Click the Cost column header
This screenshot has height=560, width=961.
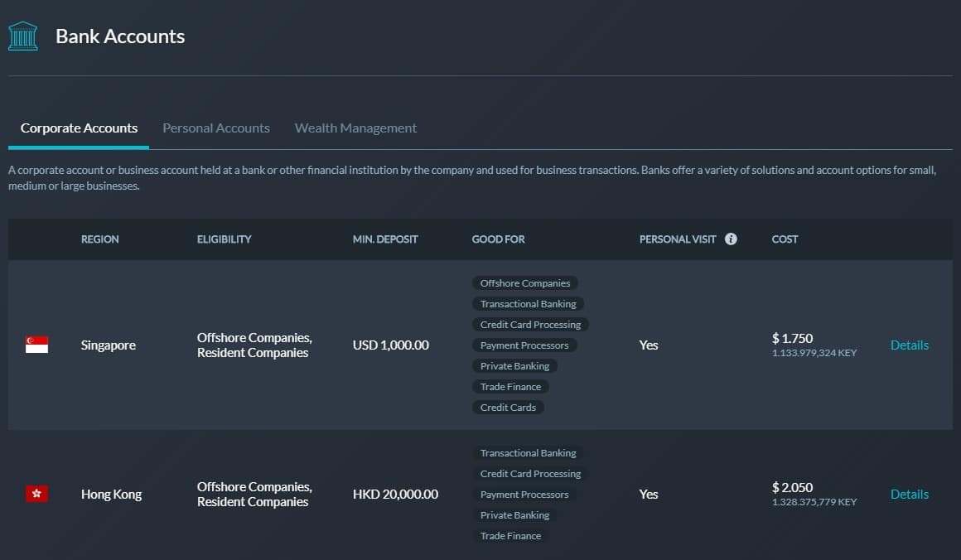coord(785,239)
